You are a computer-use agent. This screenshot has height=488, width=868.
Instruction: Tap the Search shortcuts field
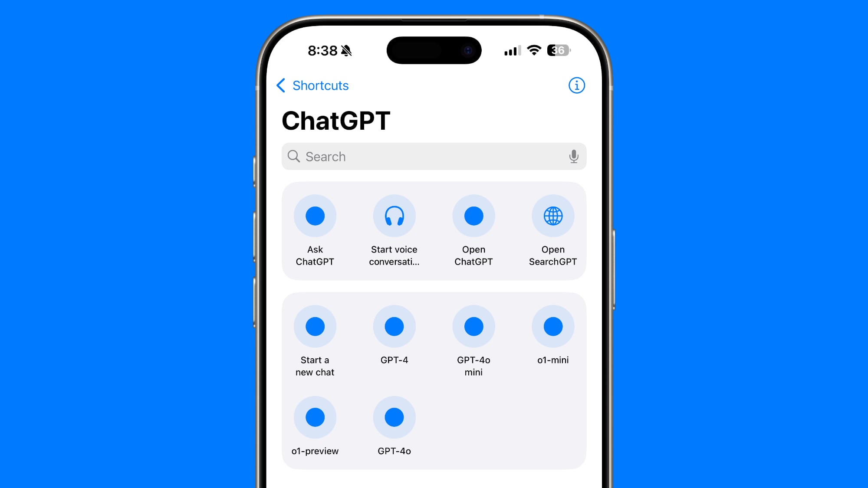[x=434, y=156]
